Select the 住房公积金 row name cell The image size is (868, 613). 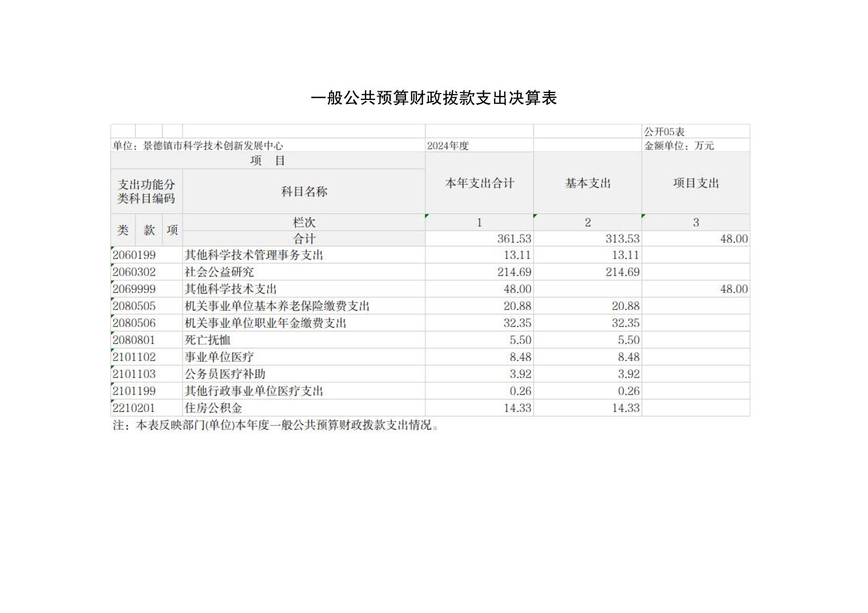point(214,408)
